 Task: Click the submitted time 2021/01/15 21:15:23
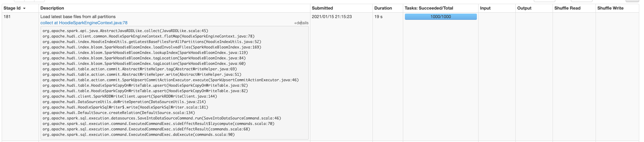click(332, 17)
